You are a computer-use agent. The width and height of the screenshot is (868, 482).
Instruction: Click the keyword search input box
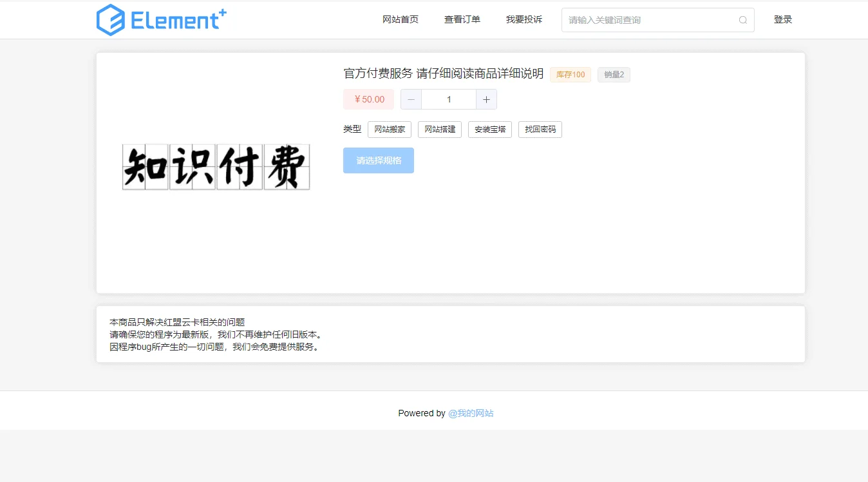click(644, 20)
